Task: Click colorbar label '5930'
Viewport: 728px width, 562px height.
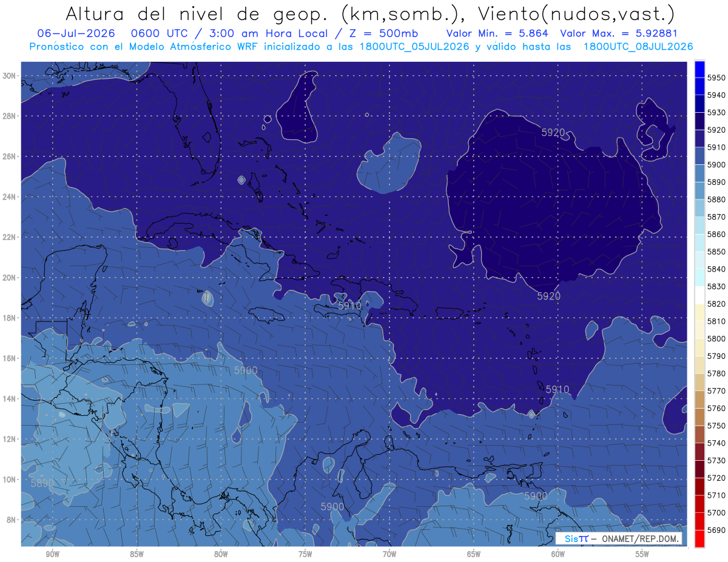Action: pos(716,113)
